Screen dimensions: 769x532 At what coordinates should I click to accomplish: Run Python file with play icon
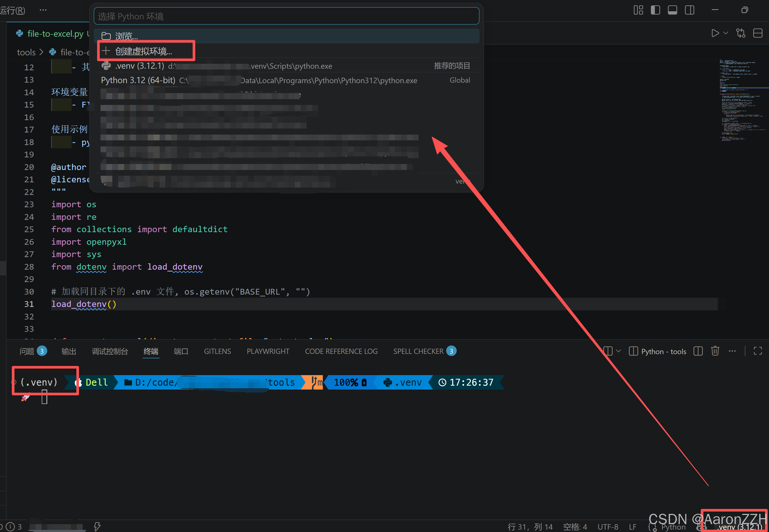tap(715, 33)
